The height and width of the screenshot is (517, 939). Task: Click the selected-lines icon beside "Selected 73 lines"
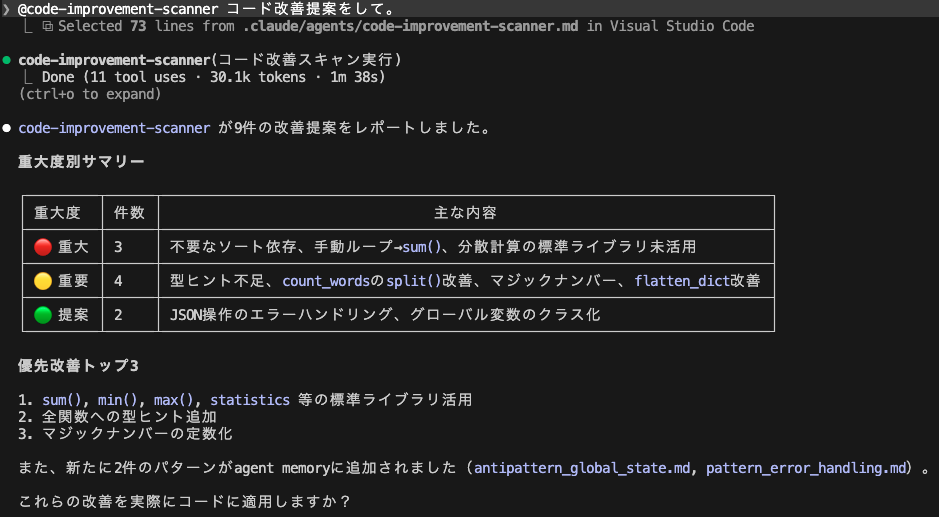[x=47, y=26]
